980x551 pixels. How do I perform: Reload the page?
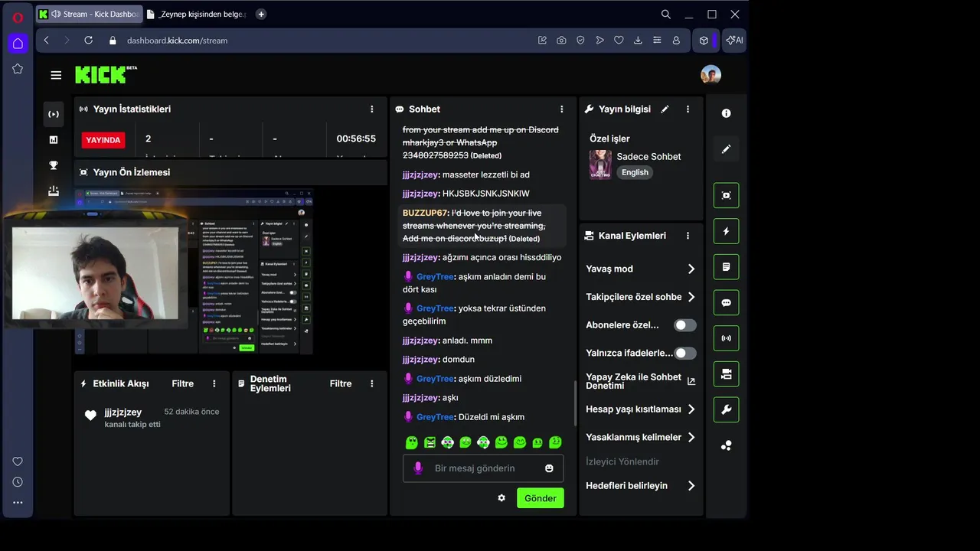click(88, 41)
